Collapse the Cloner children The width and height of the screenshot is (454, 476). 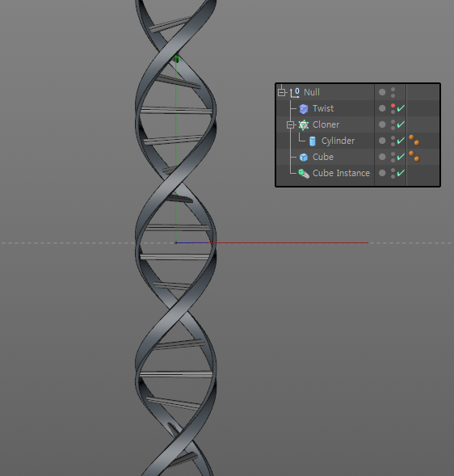291,124
